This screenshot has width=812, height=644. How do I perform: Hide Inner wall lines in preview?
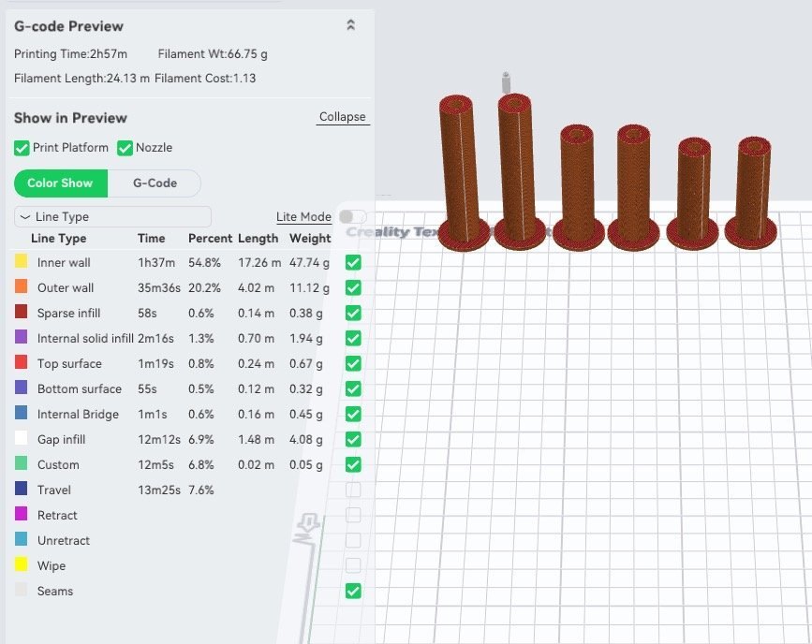coord(353,263)
